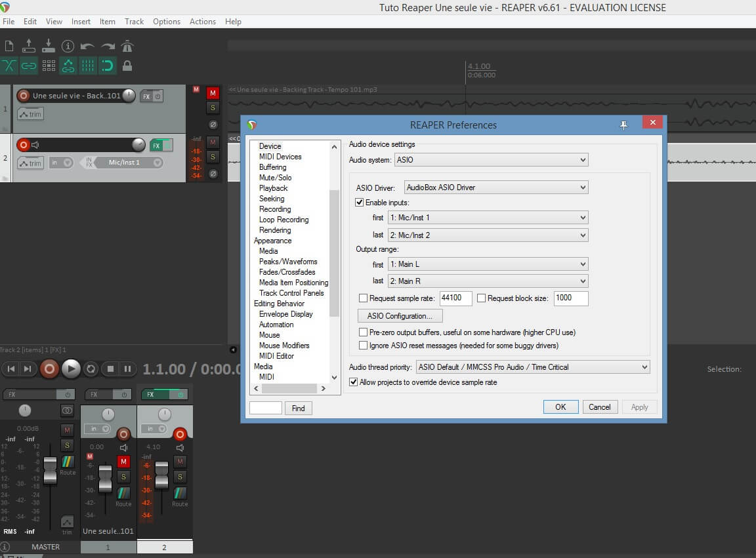Open the Options menu
756x558 pixels.
point(166,22)
